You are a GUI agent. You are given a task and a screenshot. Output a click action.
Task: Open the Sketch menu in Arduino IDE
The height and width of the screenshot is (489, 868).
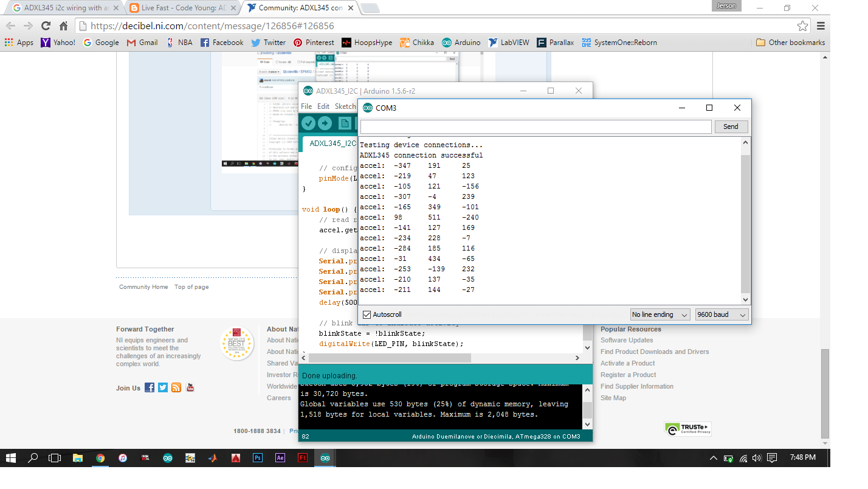tap(345, 106)
